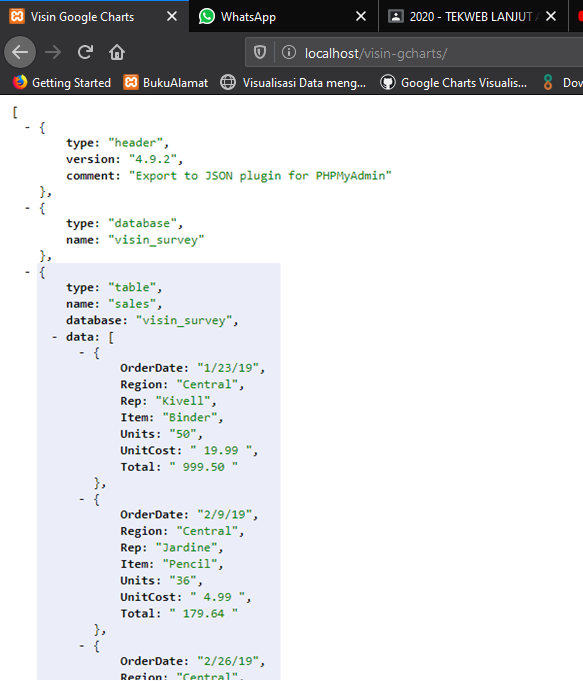Open the tracking protection shield icon
The image size is (583, 681).
(x=260, y=53)
